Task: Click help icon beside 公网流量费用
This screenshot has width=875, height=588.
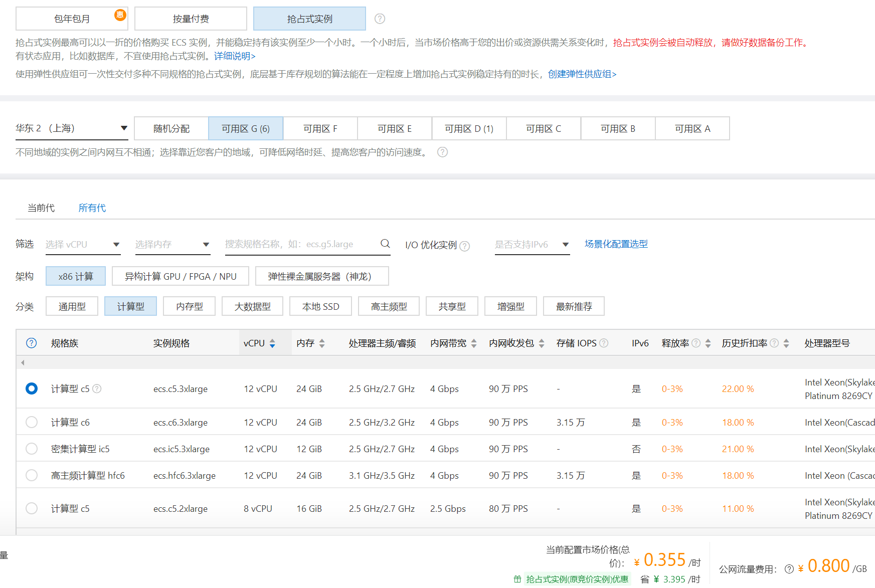Action: click(x=789, y=568)
